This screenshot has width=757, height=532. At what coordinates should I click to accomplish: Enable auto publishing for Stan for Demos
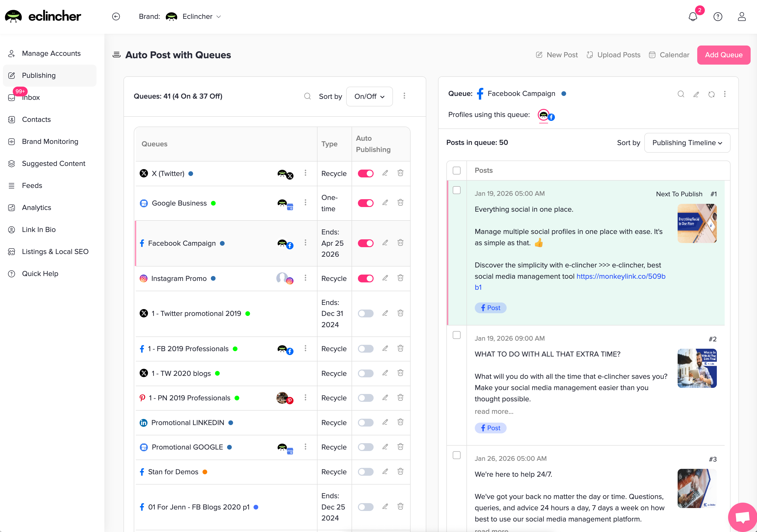pos(366,472)
